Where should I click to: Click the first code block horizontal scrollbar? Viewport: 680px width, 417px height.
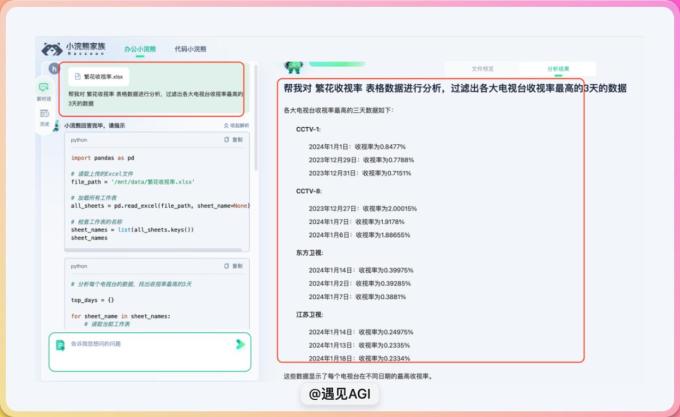click(x=153, y=250)
